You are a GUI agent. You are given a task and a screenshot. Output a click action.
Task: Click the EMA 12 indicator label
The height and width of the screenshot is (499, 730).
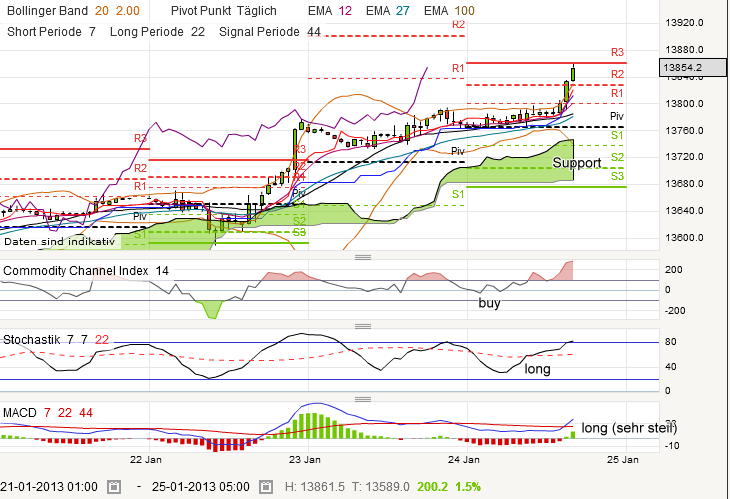(x=330, y=11)
